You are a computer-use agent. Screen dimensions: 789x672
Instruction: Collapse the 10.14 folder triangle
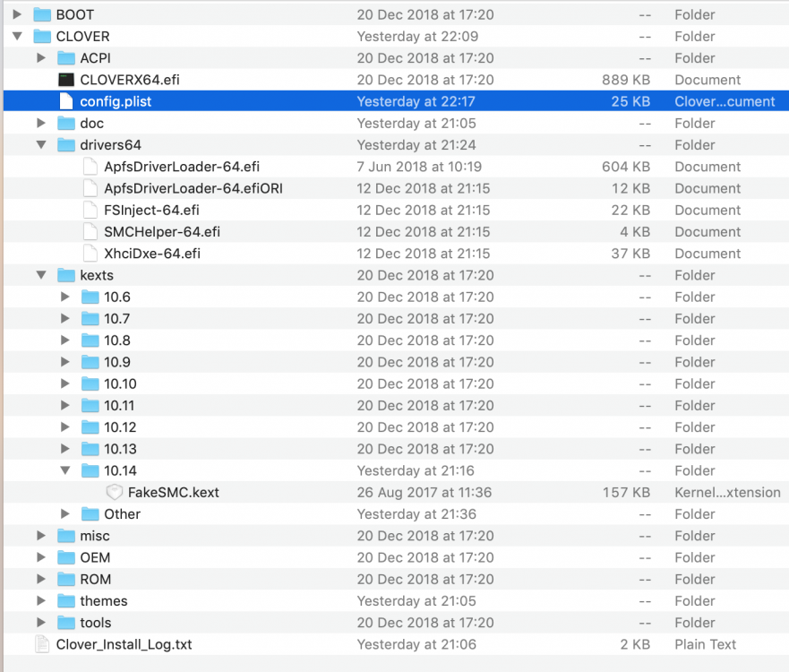pyautogui.click(x=64, y=470)
